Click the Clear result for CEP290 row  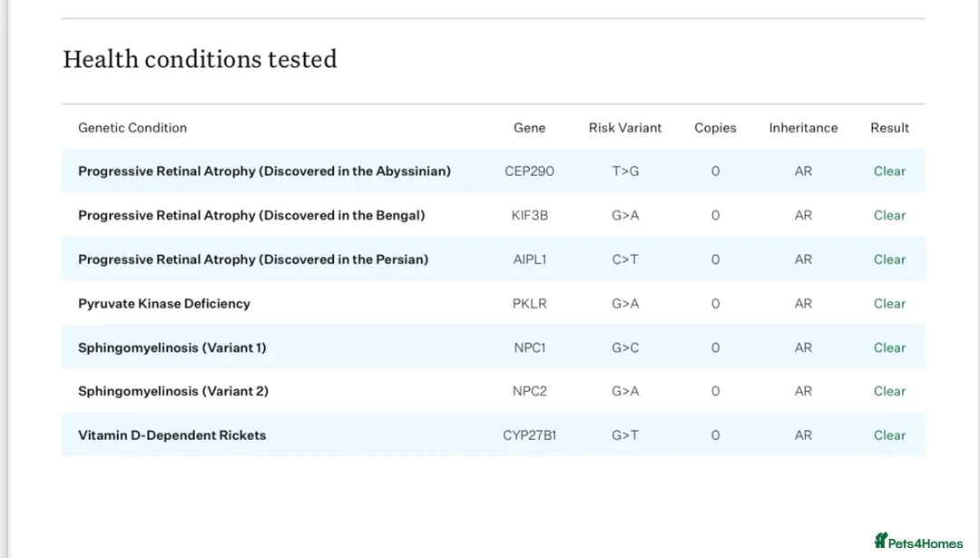(x=889, y=171)
